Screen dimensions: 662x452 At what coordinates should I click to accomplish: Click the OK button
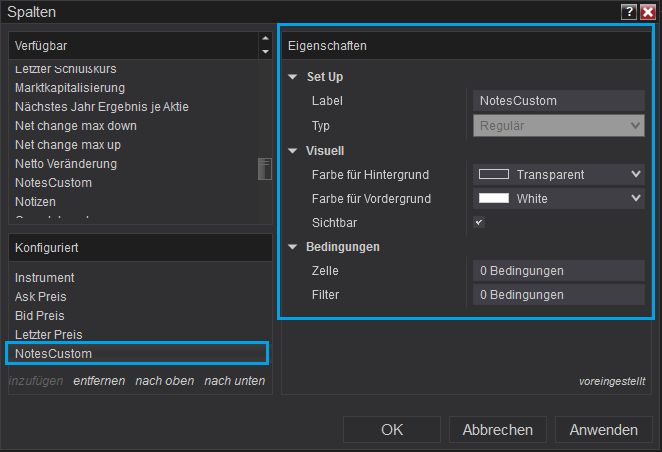[392, 430]
